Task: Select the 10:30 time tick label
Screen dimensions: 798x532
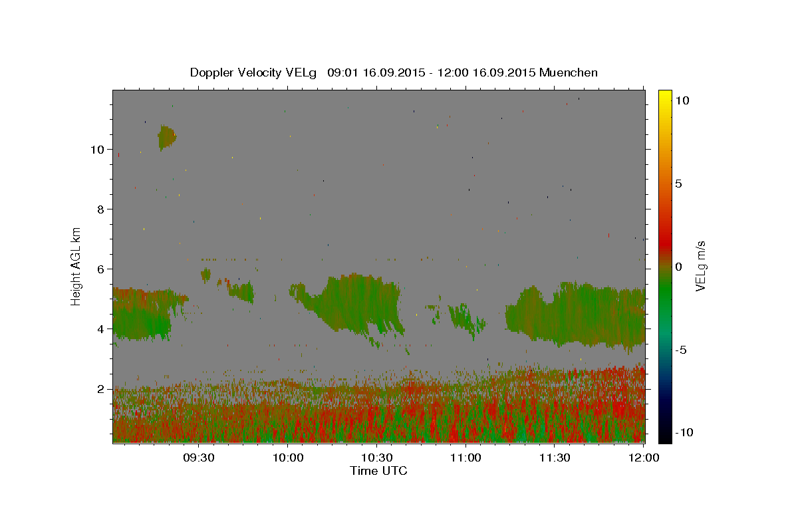Action: tap(376, 458)
